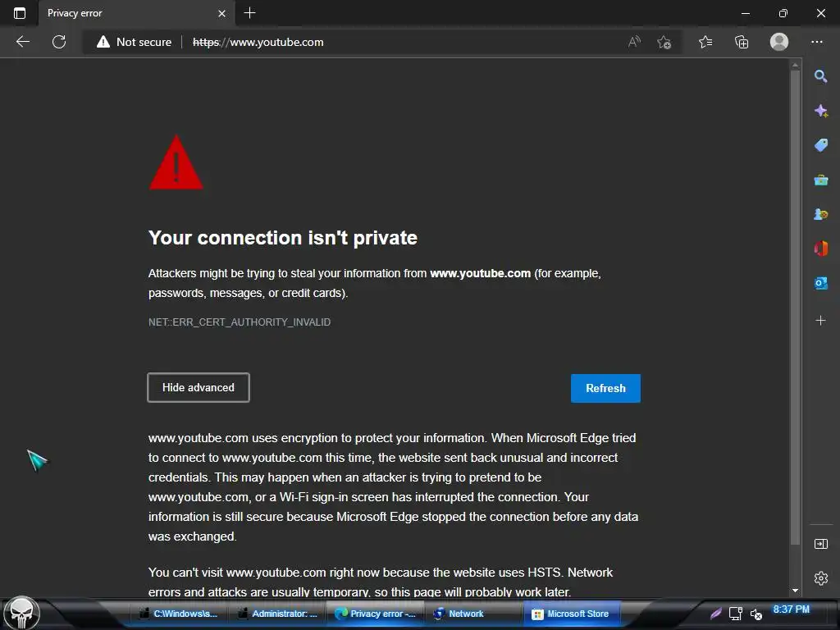Open the Tools briefcase icon in sidebar
The width and height of the screenshot is (840, 630).
[x=820, y=180]
